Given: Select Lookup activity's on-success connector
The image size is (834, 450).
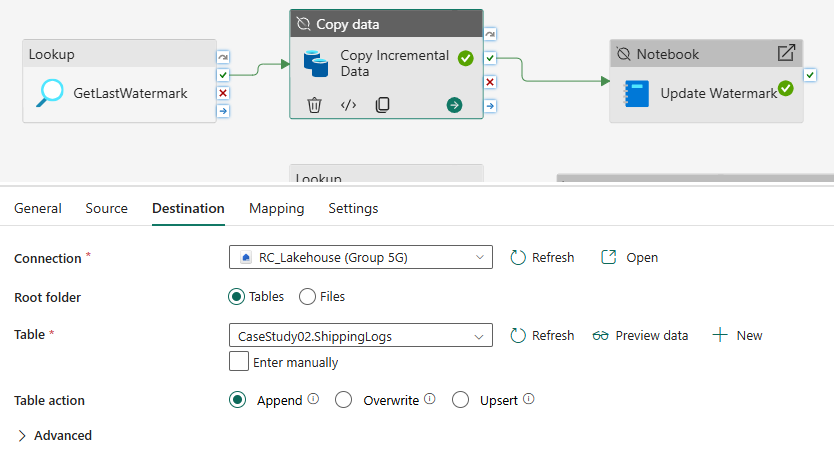Looking at the screenshot, I should 223,75.
